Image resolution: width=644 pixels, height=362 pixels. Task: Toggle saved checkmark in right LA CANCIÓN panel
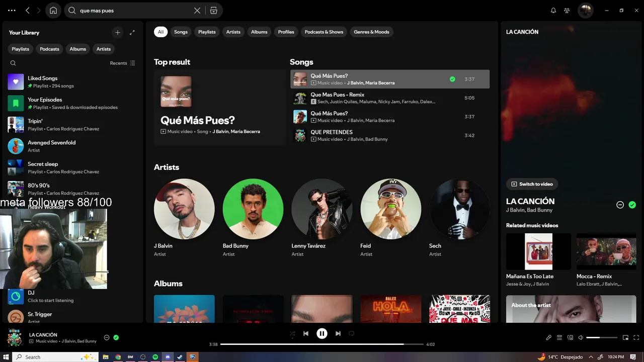tap(632, 205)
